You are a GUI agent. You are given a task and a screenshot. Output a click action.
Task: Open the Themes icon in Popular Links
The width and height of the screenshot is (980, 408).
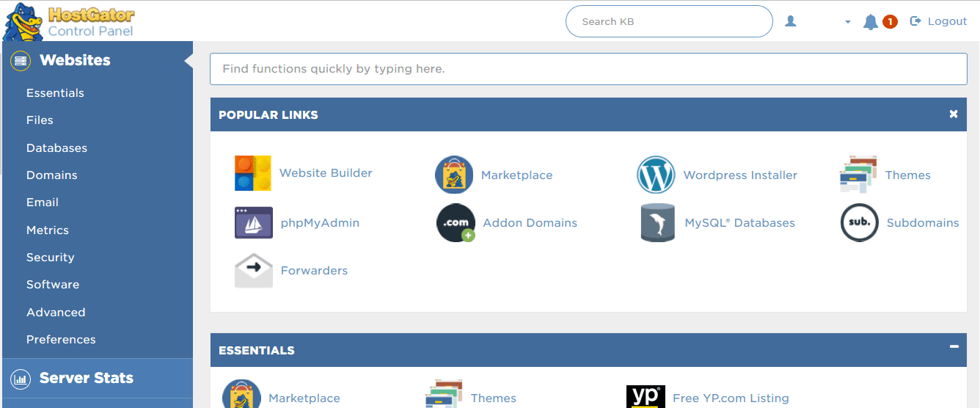[858, 175]
